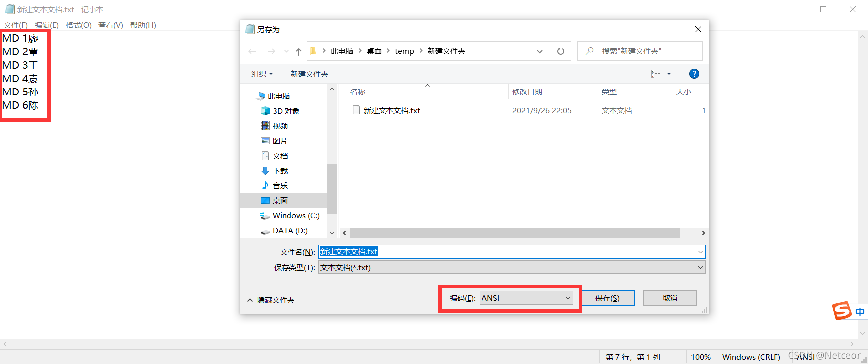
Task: Go up one folder level
Action: point(299,51)
